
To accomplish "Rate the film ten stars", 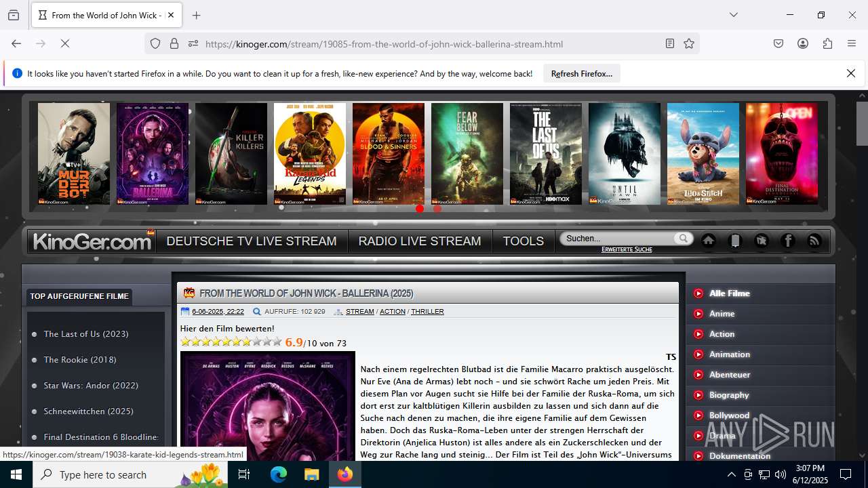I will pos(277,342).
